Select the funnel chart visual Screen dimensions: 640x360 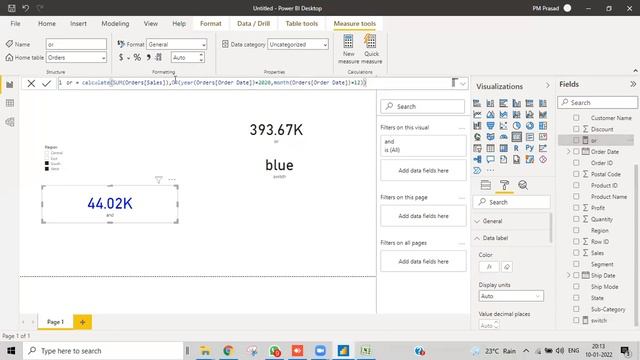click(x=490, y=126)
